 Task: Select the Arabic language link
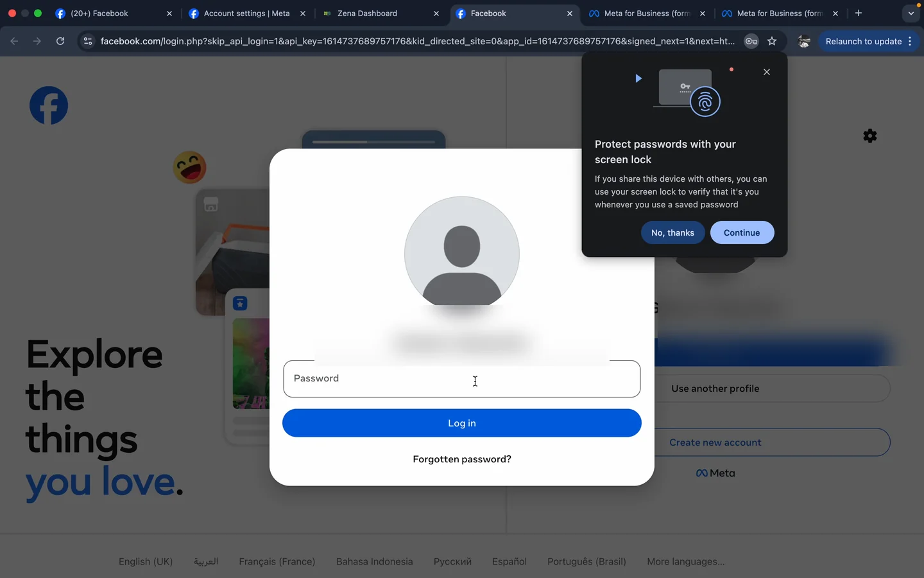206,561
